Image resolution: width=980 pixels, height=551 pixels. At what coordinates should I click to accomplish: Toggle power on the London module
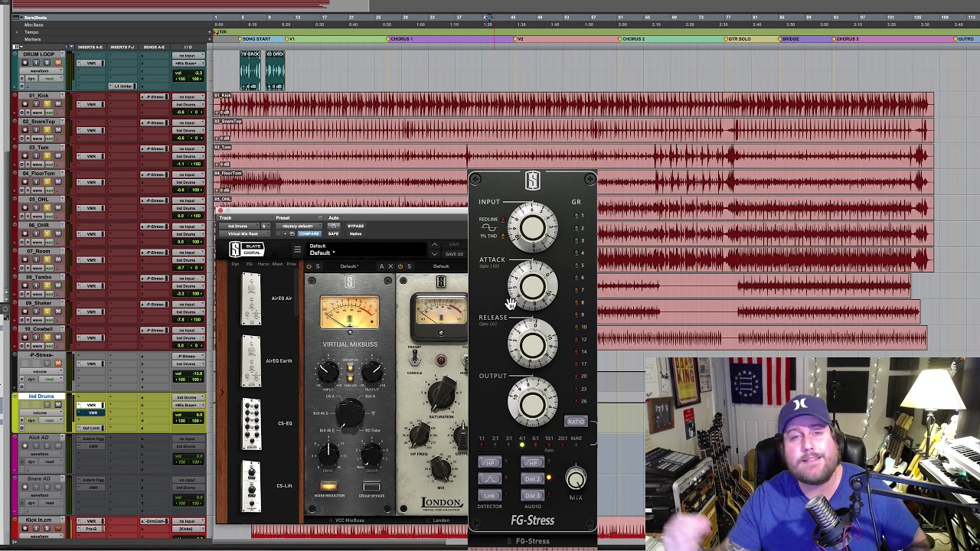[400, 266]
